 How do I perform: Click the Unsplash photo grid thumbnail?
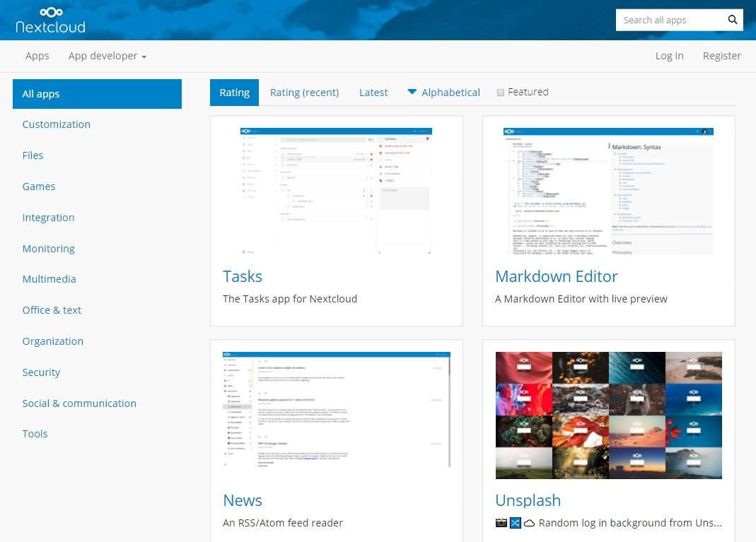pyautogui.click(x=608, y=416)
